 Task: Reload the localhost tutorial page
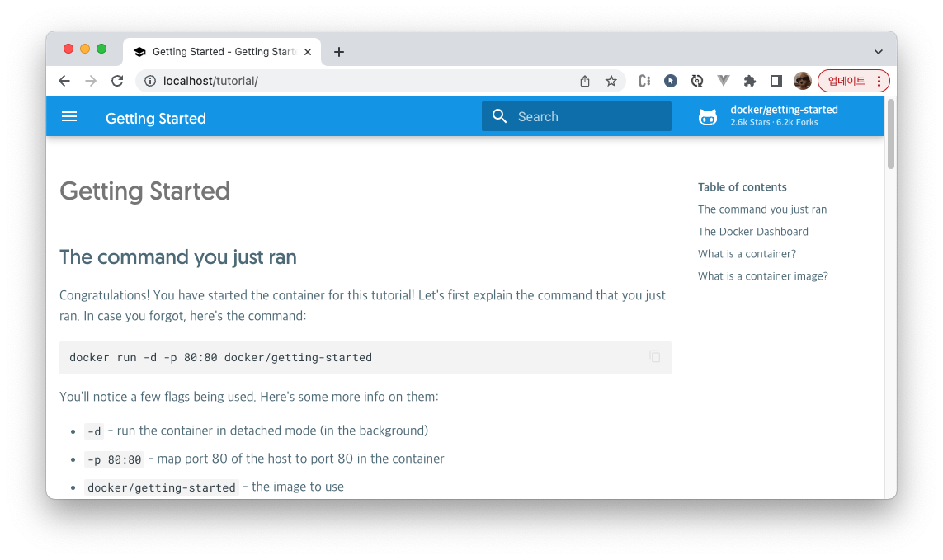point(117,81)
